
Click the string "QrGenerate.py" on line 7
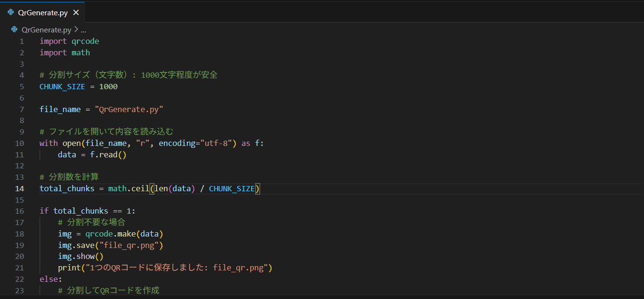129,110
